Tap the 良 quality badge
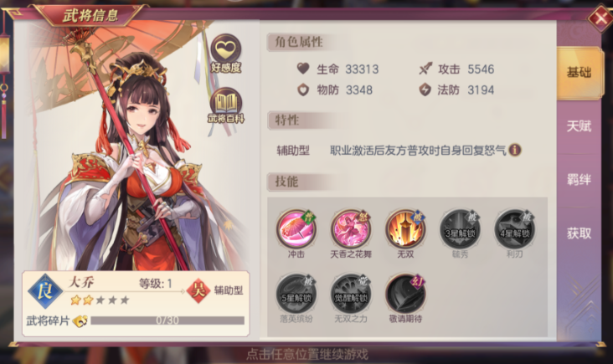 click(45, 291)
